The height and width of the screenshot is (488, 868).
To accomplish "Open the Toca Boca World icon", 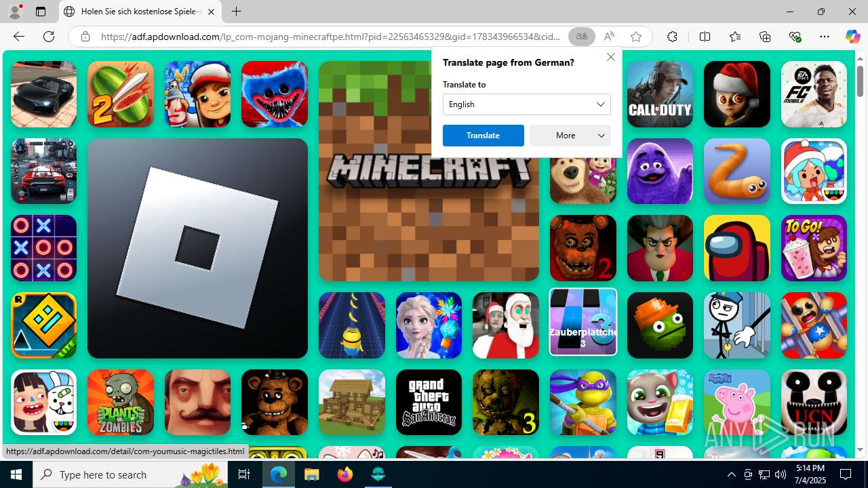I will coord(814,171).
